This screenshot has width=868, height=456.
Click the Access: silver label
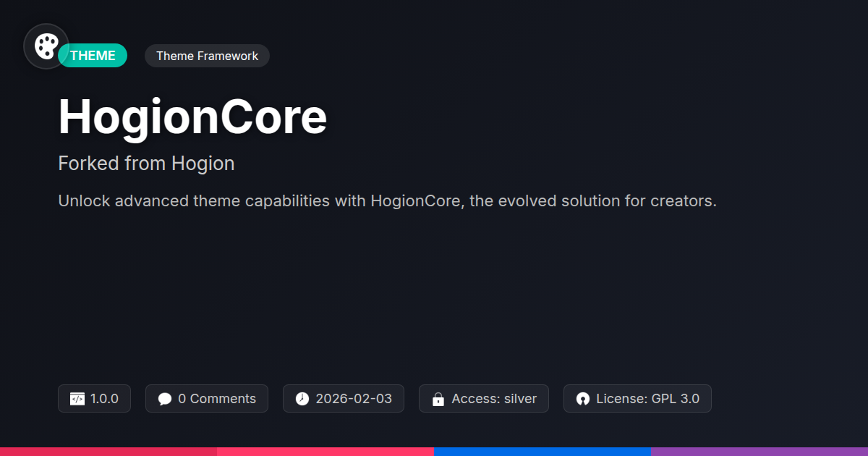point(494,399)
